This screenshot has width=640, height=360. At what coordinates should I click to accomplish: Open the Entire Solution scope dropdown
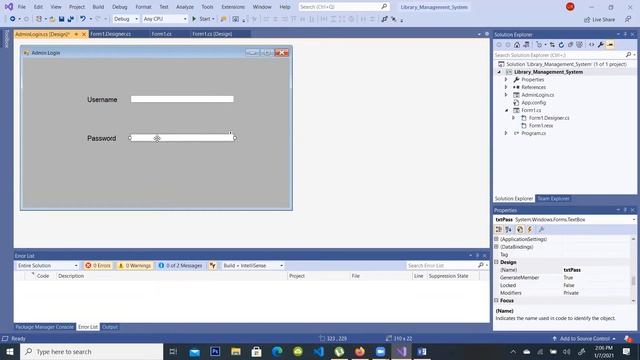[47, 266]
